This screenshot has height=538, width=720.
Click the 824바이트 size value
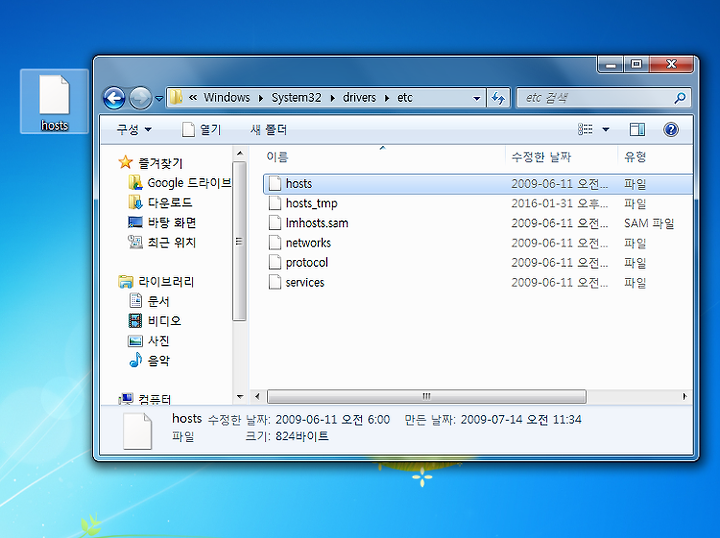[302, 436]
